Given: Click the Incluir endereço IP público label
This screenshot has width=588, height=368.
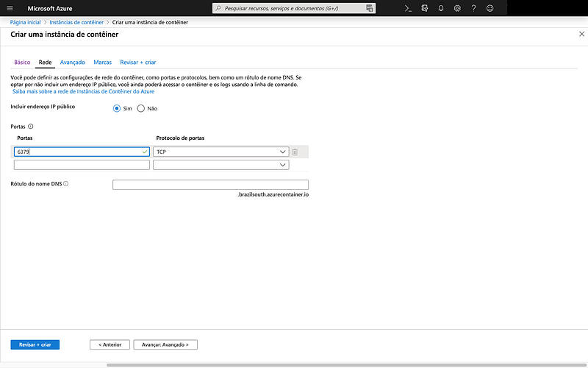Looking at the screenshot, I should pyautogui.click(x=43, y=107).
